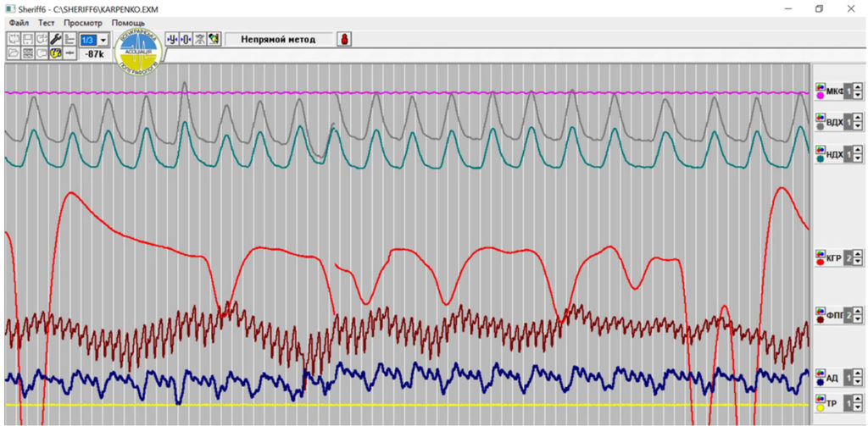Screen dimensions: 868x426
Task: Decrease the ФПГ channel scale stepper
Action: (x=858, y=319)
